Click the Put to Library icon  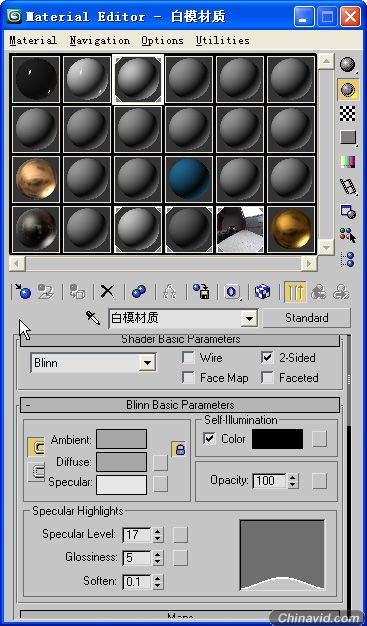pos(201,291)
